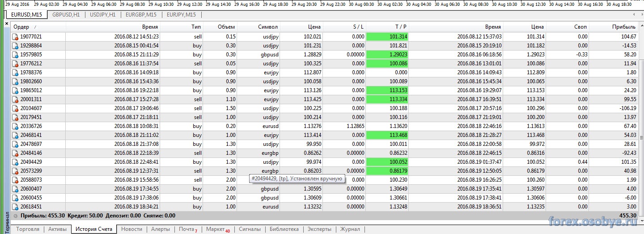644x234 pixels.
Task: Click the order icon for order 19077021
Action: pyautogui.click(x=15, y=37)
